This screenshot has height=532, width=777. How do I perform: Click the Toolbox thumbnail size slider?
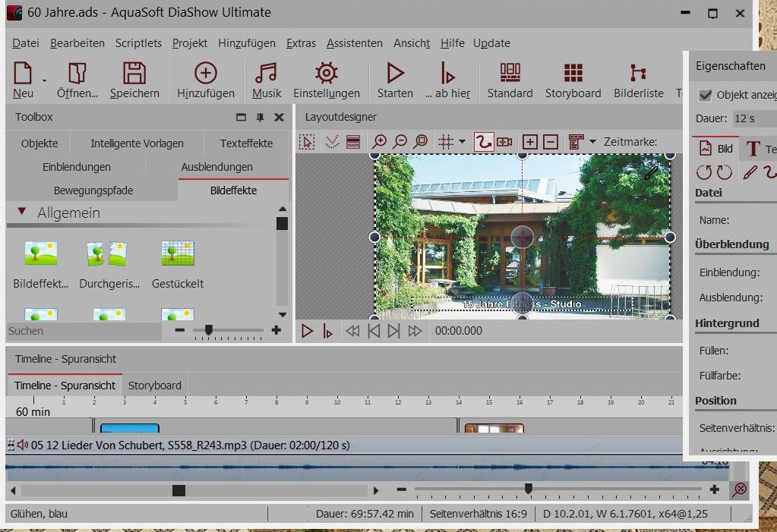209,330
